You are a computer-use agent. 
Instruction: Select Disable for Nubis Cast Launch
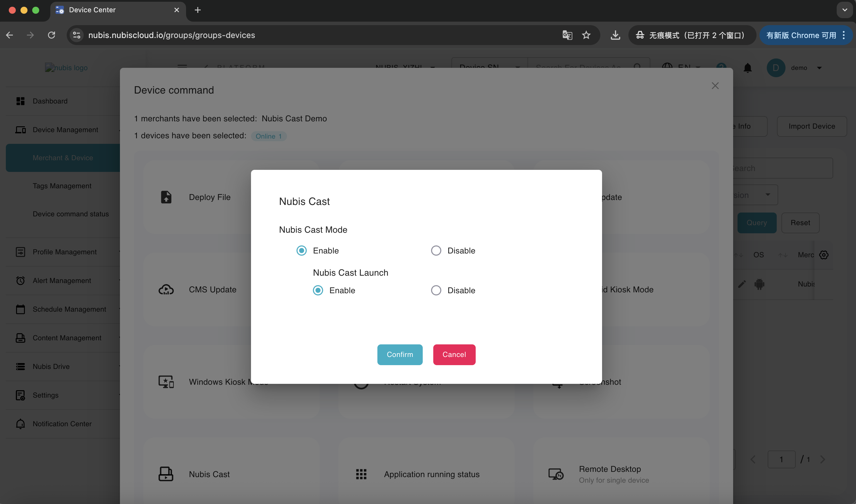point(436,290)
